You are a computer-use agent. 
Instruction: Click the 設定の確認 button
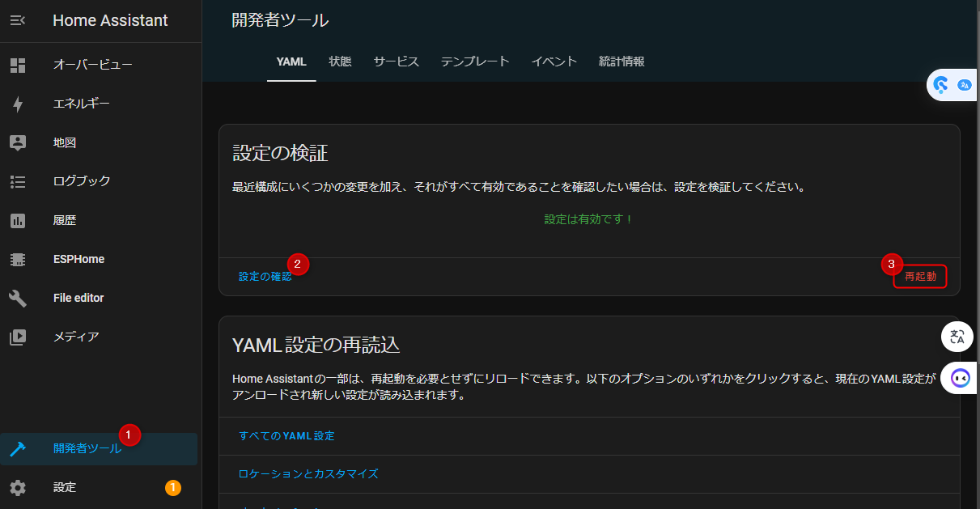point(265,277)
